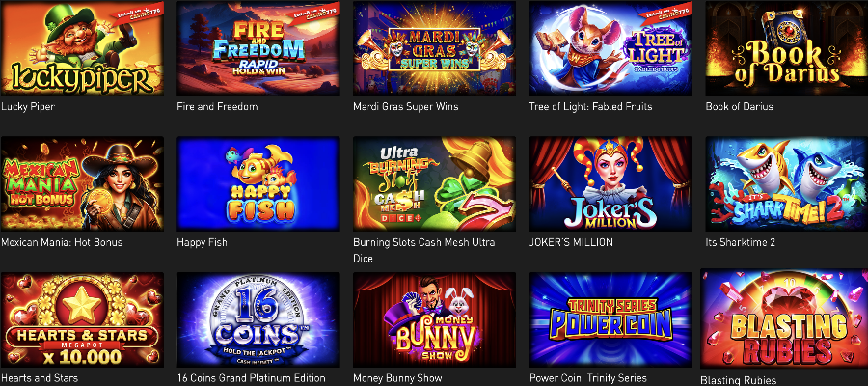Open Trinity Series Power Coin thumbnail

610,319
